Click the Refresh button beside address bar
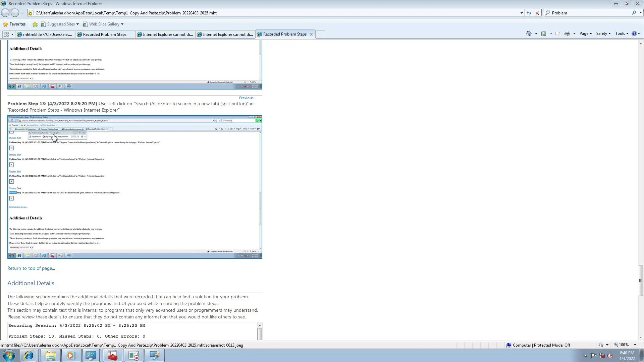Screen dimensions: 644x362 [529, 13]
